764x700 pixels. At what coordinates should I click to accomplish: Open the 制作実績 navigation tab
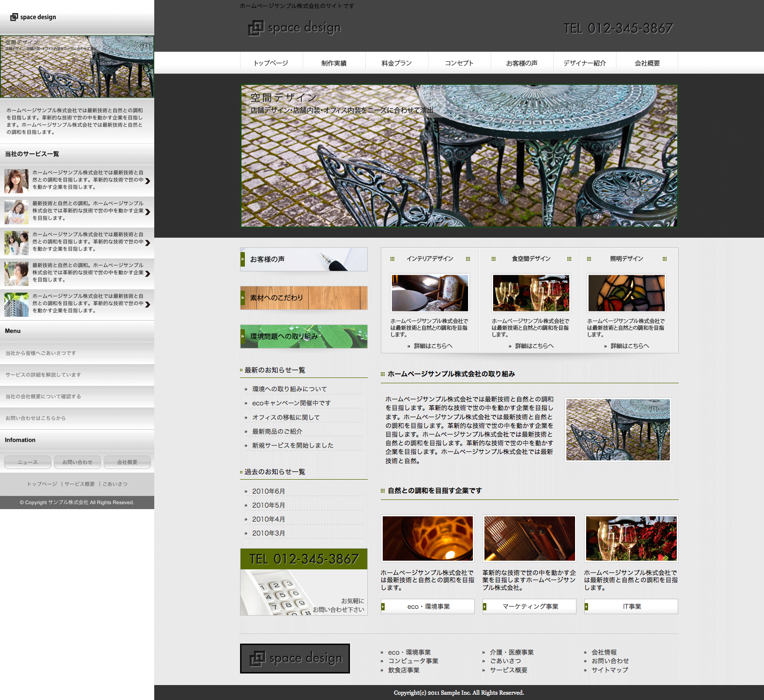(x=334, y=63)
